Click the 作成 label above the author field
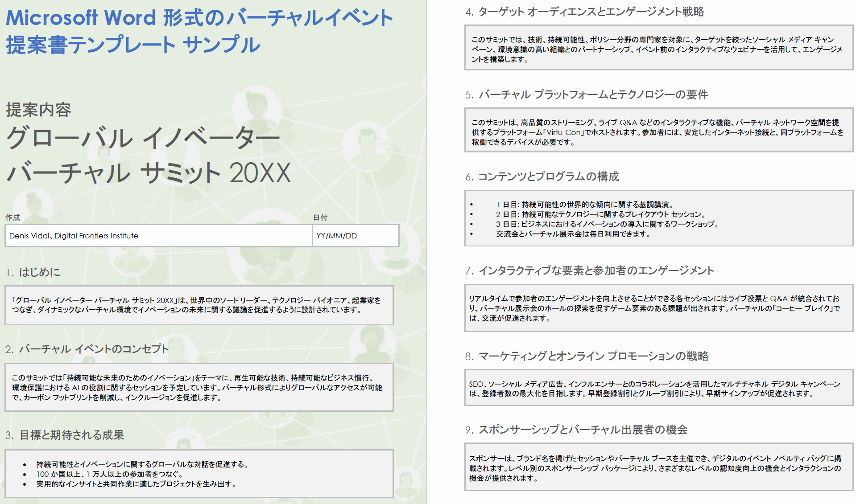This screenshot has width=860, height=504. [x=13, y=218]
